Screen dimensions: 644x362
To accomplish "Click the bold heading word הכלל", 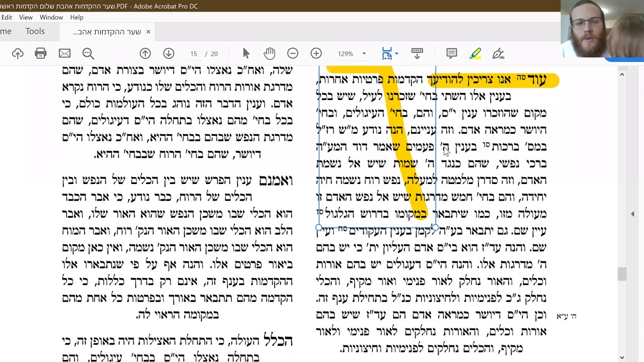I will (278, 341).
